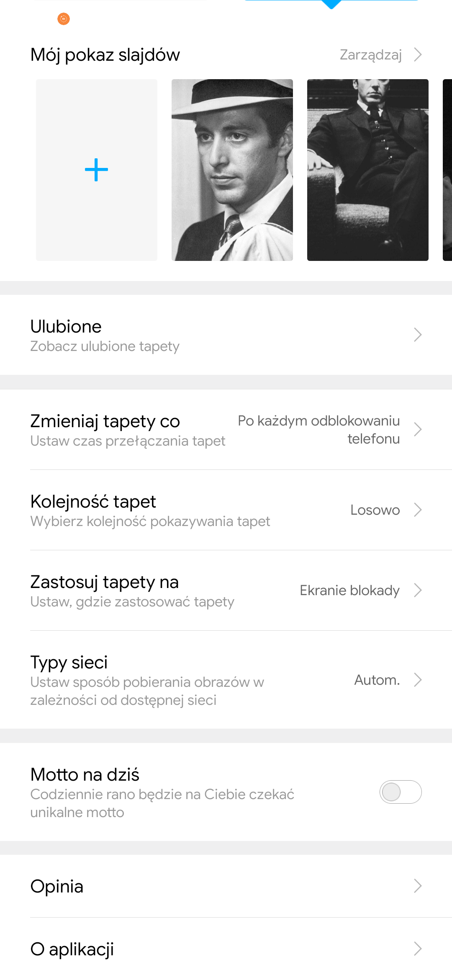Tap the partially visible third slideshow image

[447, 170]
